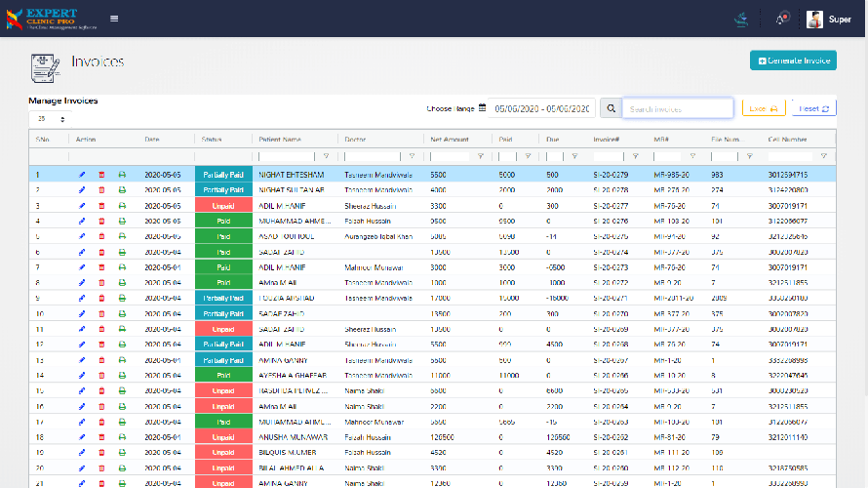Open the Super user profile menu
The width and height of the screenshot is (868, 488).
point(829,19)
